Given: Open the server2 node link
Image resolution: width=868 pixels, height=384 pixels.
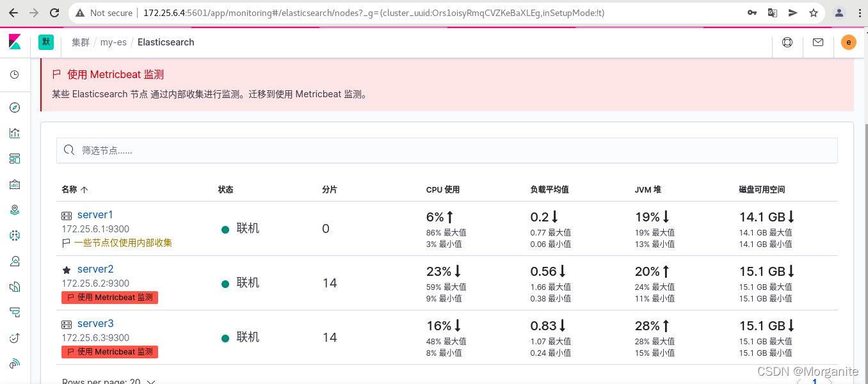Looking at the screenshot, I should pyautogui.click(x=95, y=269).
